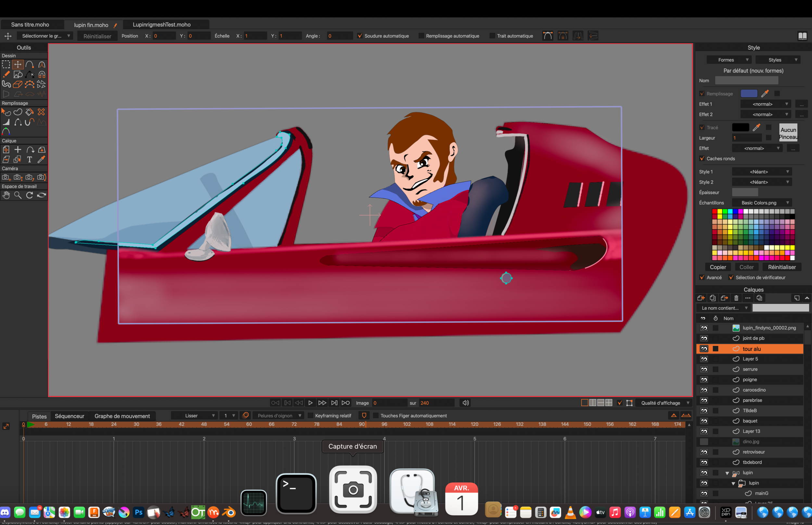The height and width of the screenshot is (525, 812).
Task: Open the Graphe de mouvement tab
Action: click(122, 416)
